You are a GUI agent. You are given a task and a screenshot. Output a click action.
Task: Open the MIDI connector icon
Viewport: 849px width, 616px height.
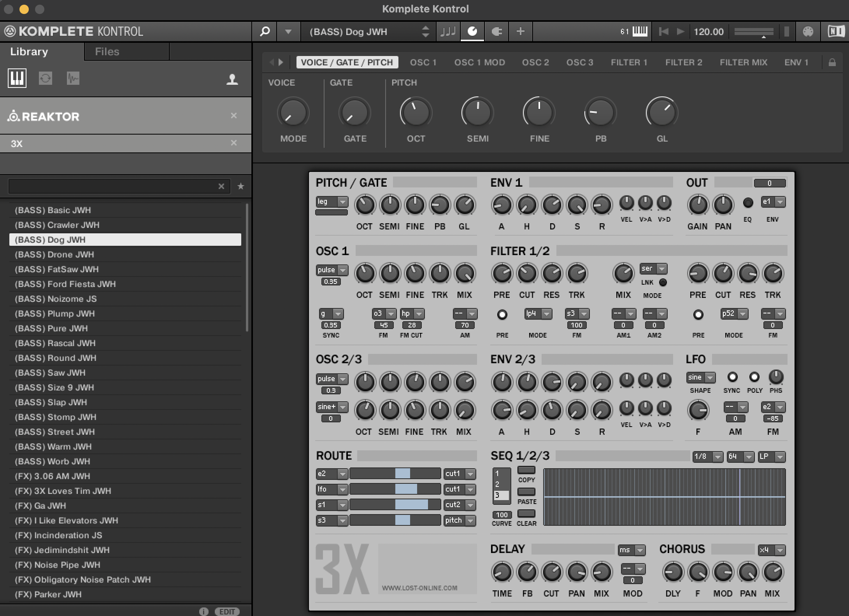(808, 31)
